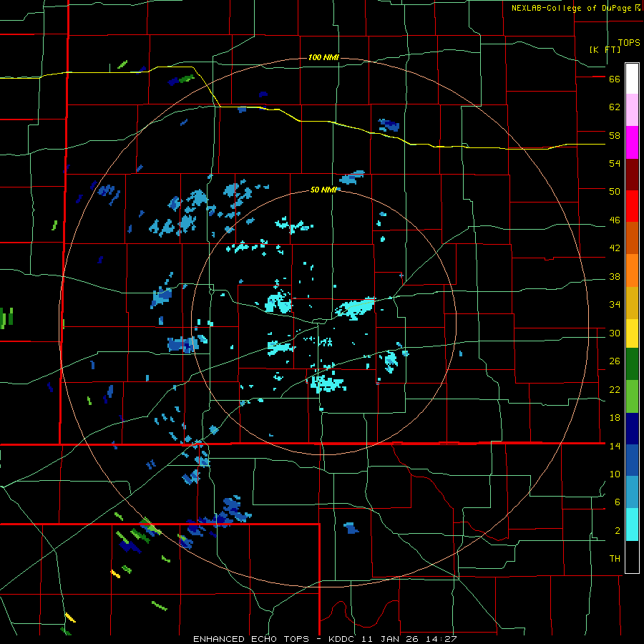Click the NEXLAB-College of DuPage credit text
The image size is (644, 644).
coord(571,8)
